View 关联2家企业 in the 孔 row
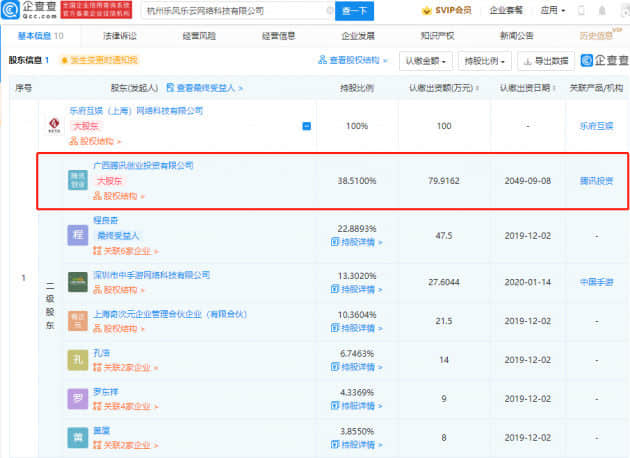The height and width of the screenshot is (458, 630). (125, 368)
